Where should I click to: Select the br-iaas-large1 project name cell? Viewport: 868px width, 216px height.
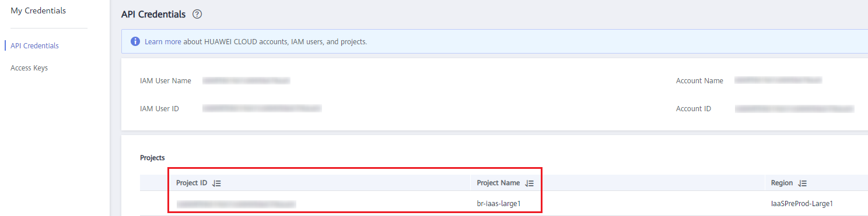pos(498,204)
